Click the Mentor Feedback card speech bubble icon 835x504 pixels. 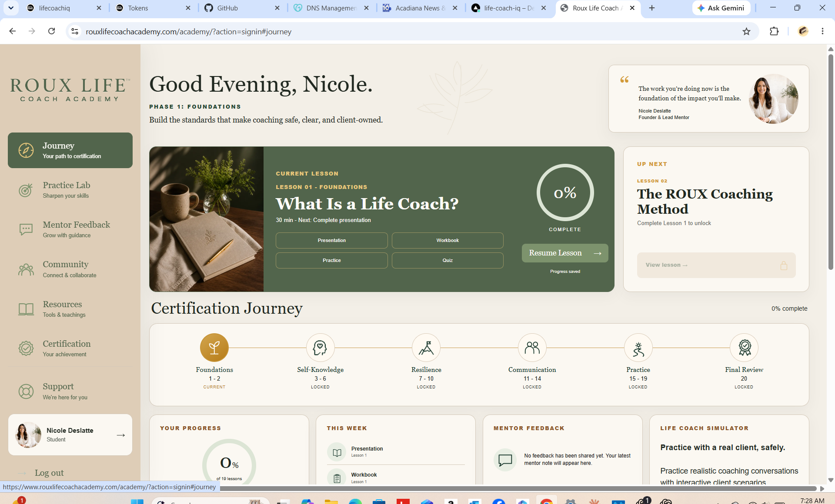pyautogui.click(x=505, y=460)
